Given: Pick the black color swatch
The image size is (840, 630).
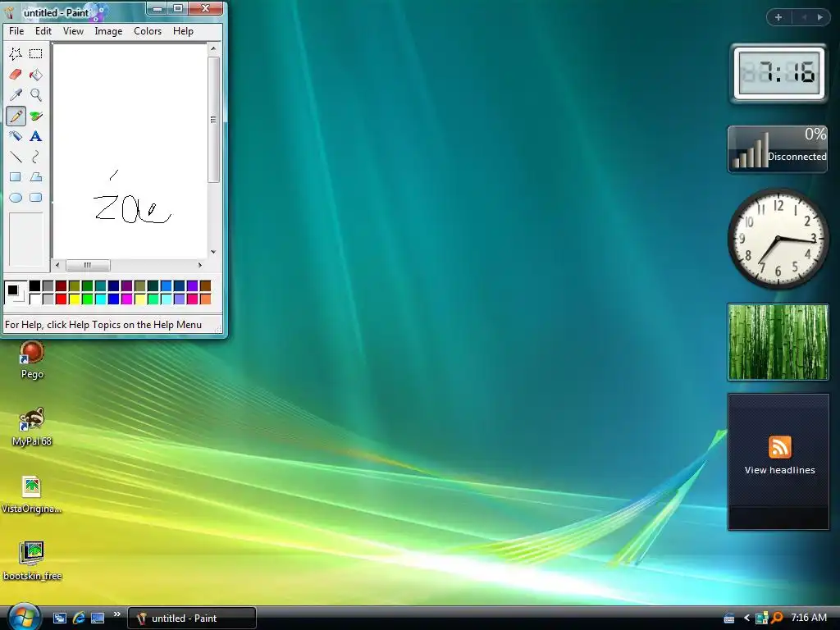Looking at the screenshot, I should [34, 286].
